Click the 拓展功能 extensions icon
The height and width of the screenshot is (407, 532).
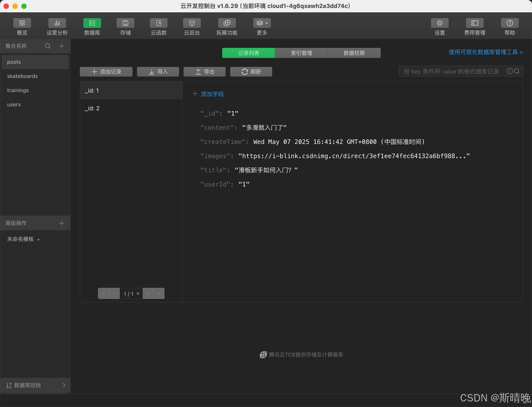click(x=227, y=23)
